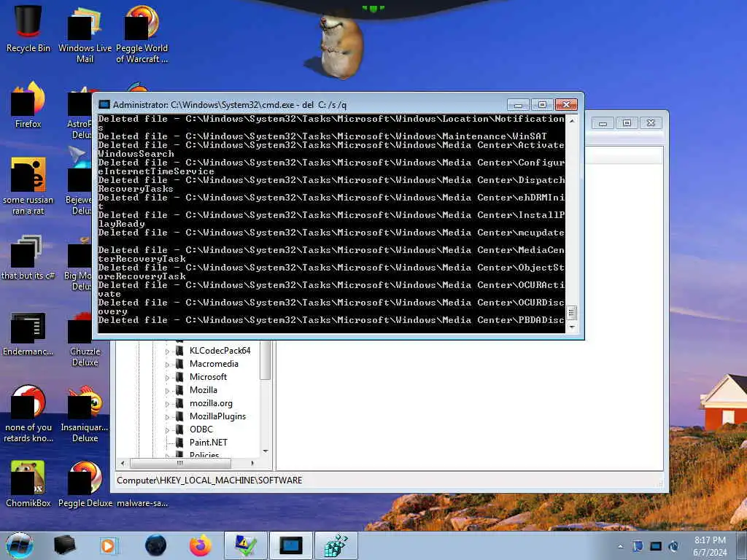Click the registry tree's right scroll arrow
The image size is (747, 560).
pyautogui.click(x=252, y=463)
